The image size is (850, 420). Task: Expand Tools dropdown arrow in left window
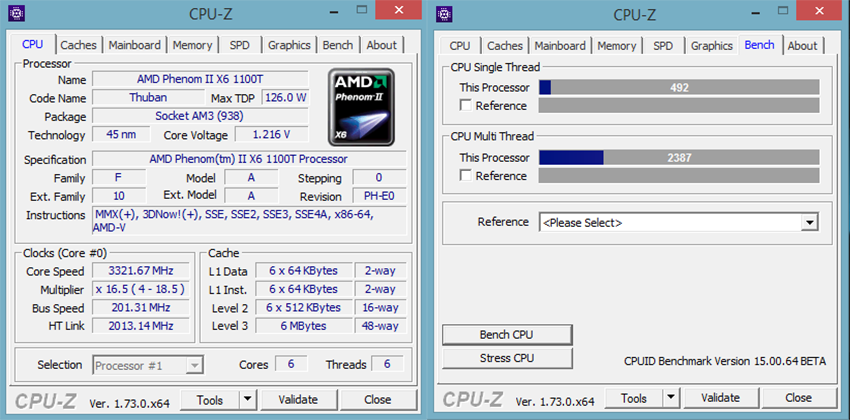pos(248,400)
